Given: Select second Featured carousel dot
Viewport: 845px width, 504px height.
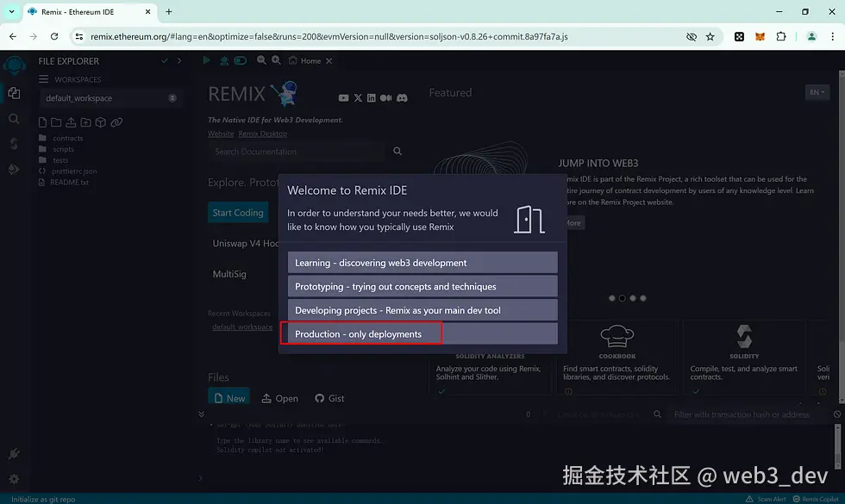Looking at the screenshot, I should tap(622, 298).
